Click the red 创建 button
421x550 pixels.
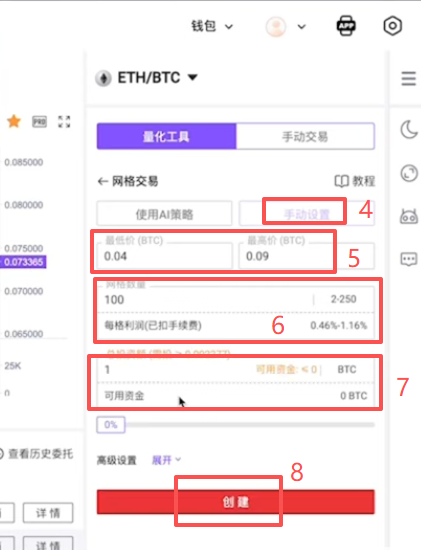tap(236, 502)
